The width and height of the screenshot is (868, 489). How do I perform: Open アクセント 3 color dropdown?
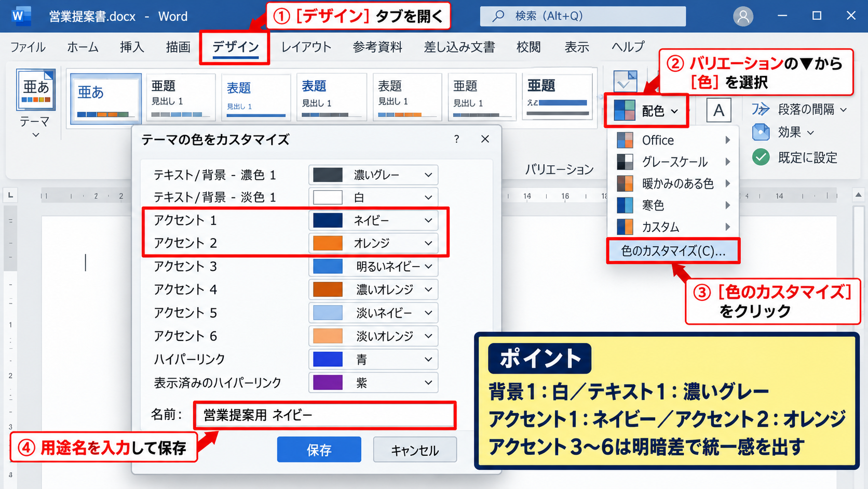[373, 267]
